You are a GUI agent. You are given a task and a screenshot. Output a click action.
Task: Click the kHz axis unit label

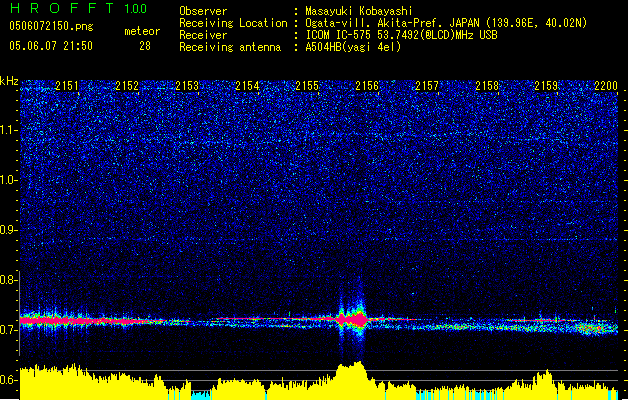point(9,81)
